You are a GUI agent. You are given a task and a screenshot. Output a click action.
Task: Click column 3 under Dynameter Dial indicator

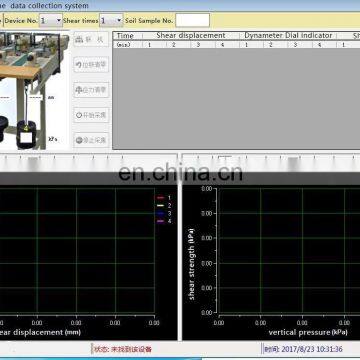[x=295, y=44]
